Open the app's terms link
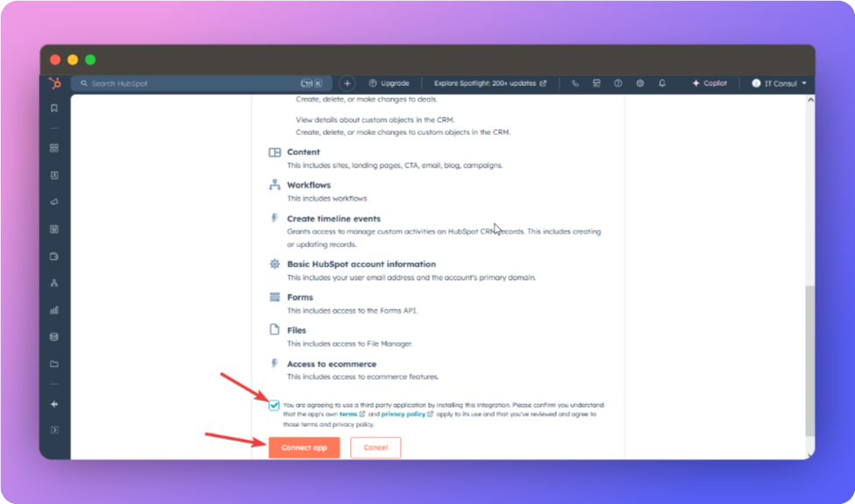 tap(348, 415)
